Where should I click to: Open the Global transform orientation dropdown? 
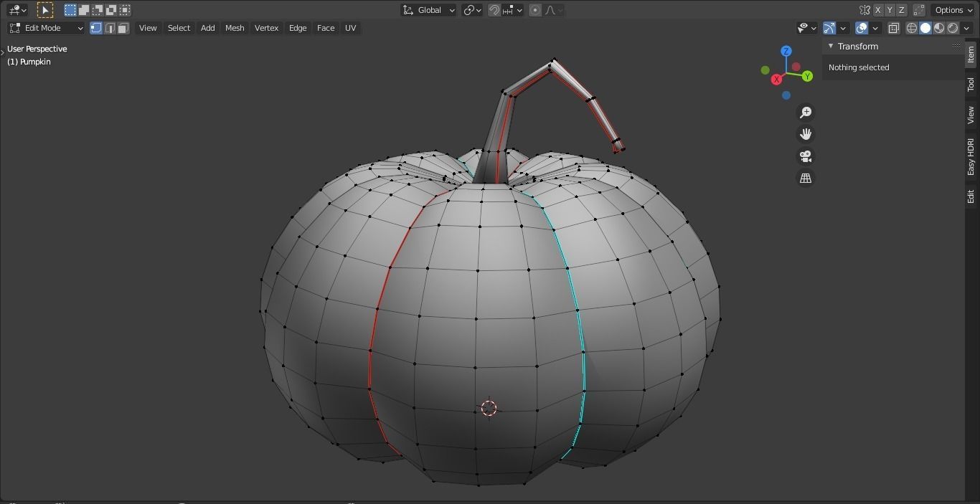pos(428,10)
